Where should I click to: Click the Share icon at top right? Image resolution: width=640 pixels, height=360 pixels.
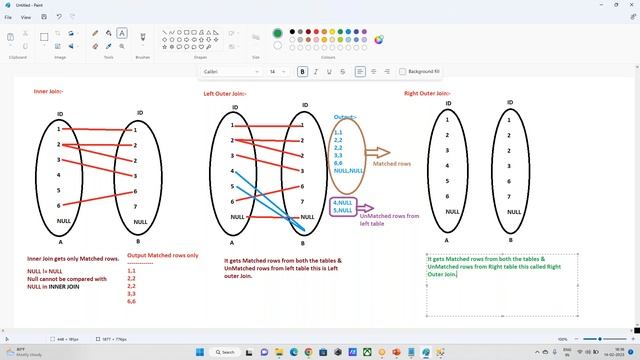pos(633,17)
